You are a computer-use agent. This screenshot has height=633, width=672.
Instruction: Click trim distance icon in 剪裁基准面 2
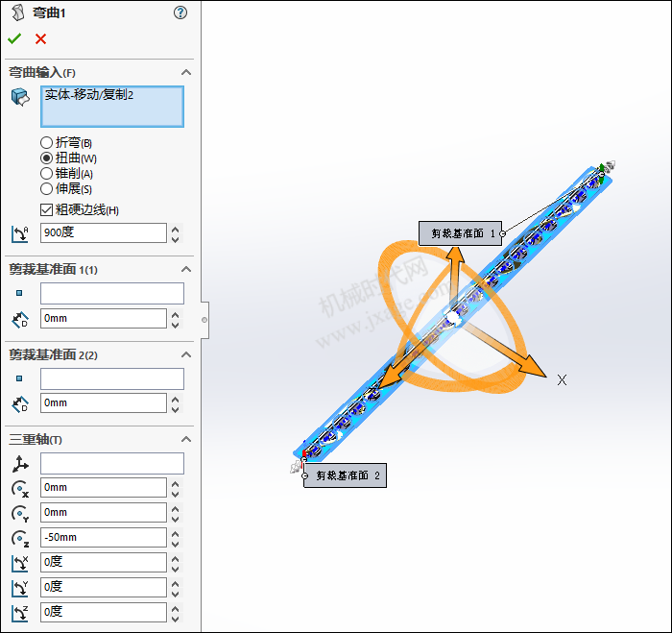[20, 404]
